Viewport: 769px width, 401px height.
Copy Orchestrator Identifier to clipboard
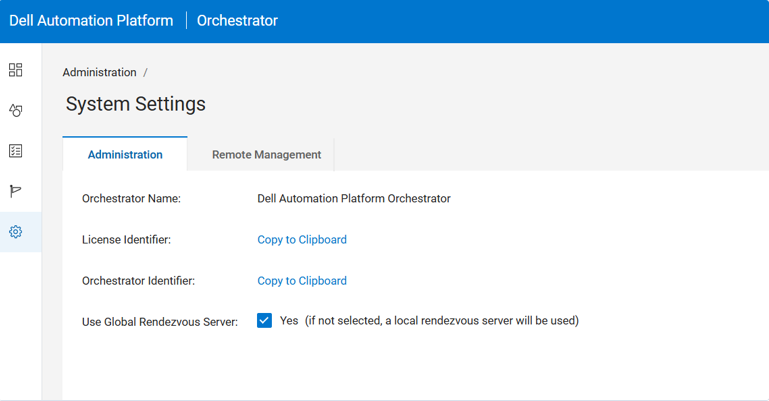click(x=302, y=281)
